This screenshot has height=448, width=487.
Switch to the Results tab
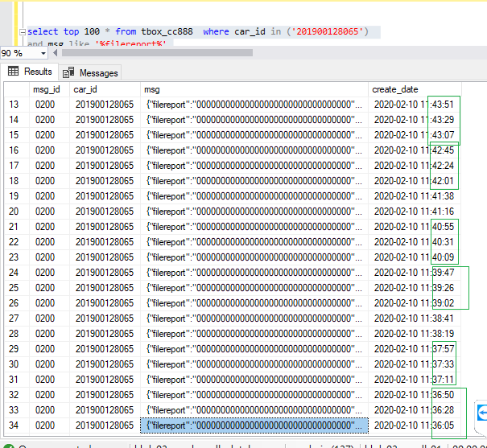(31, 72)
